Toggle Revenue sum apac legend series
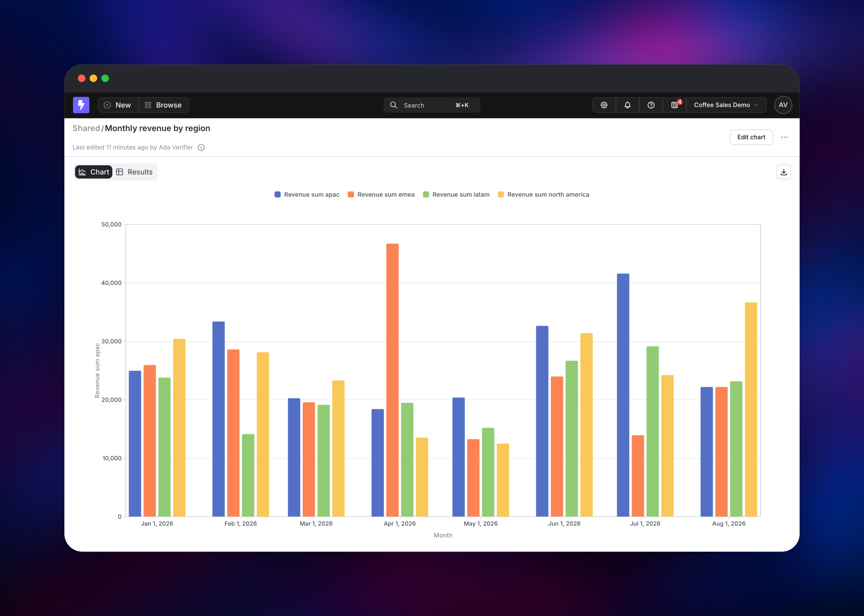This screenshot has width=864, height=616. (307, 195)
